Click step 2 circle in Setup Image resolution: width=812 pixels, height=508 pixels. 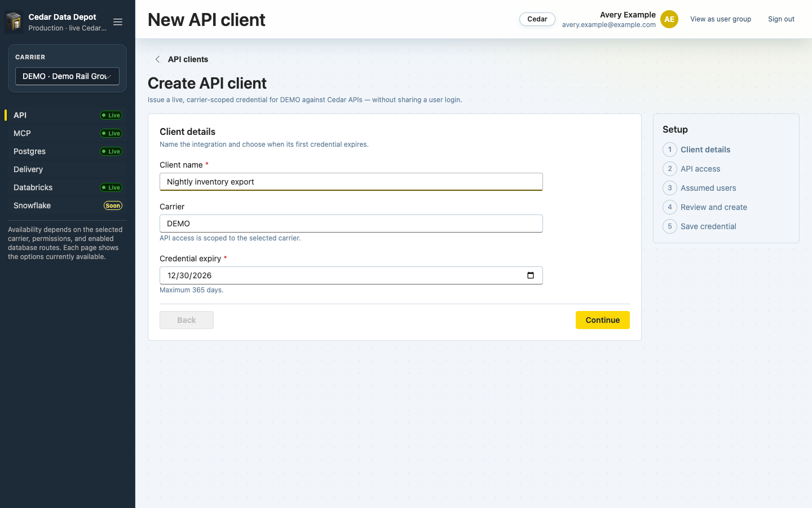click(x=670, y=169)
